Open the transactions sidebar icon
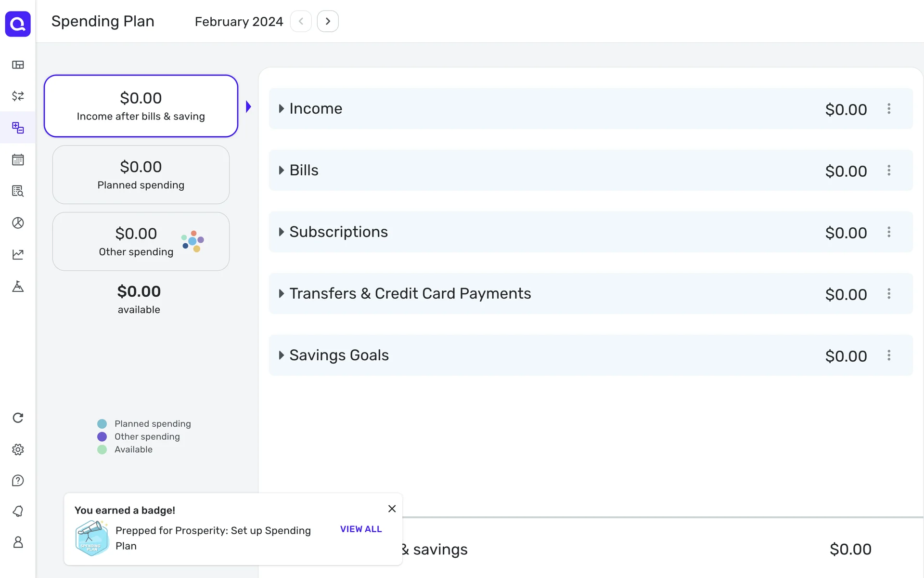Screen dimensions: 924x578 (18, 96)
